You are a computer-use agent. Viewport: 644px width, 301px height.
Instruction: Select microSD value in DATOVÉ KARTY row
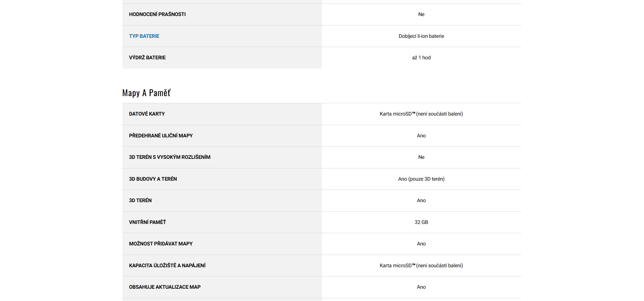click(421, 114)
